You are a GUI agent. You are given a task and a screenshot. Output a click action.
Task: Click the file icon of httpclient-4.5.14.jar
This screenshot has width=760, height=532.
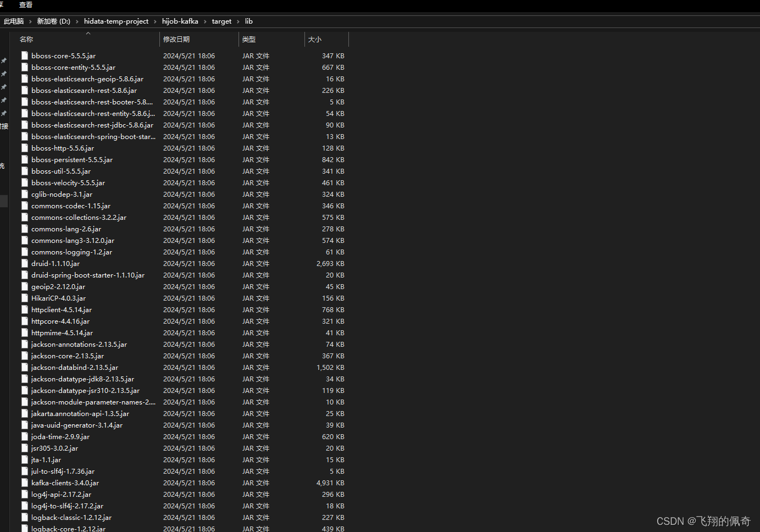(25, 309)
